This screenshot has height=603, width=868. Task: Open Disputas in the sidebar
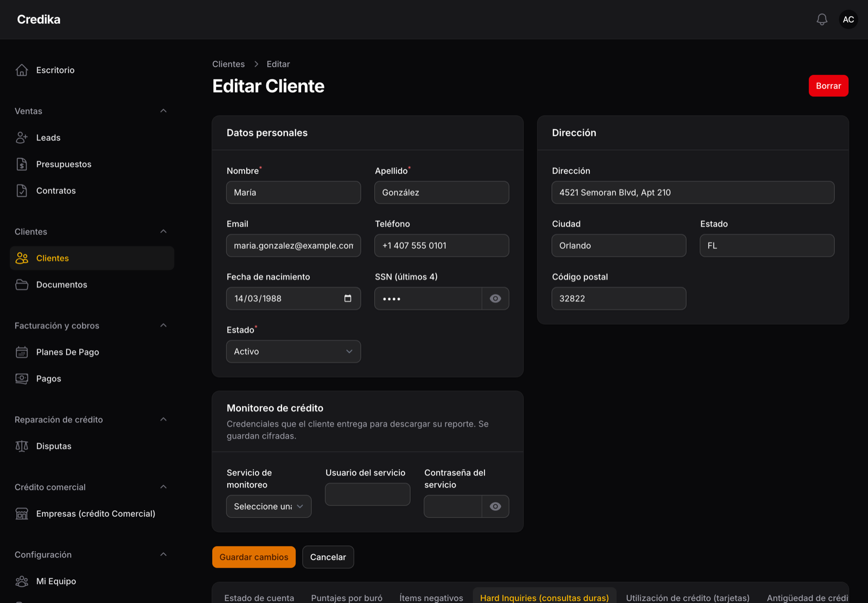(x=92, y=446)
